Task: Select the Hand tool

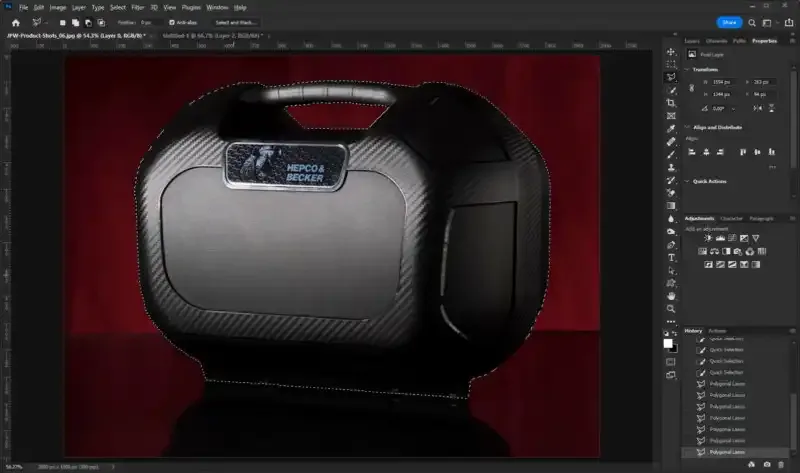Action: [671, 296]
